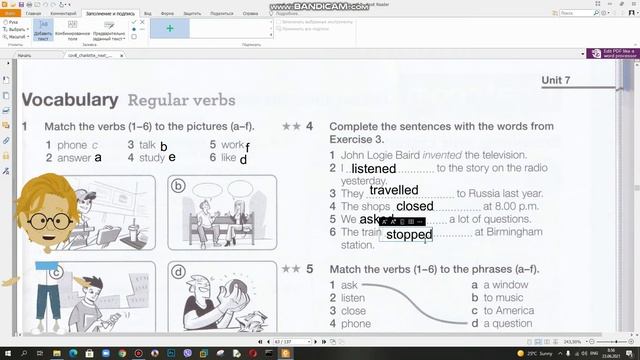Insert a rounded rectangle symbol
The width and height of the screenshot is (640, 360).
click(x=134, y=37)
